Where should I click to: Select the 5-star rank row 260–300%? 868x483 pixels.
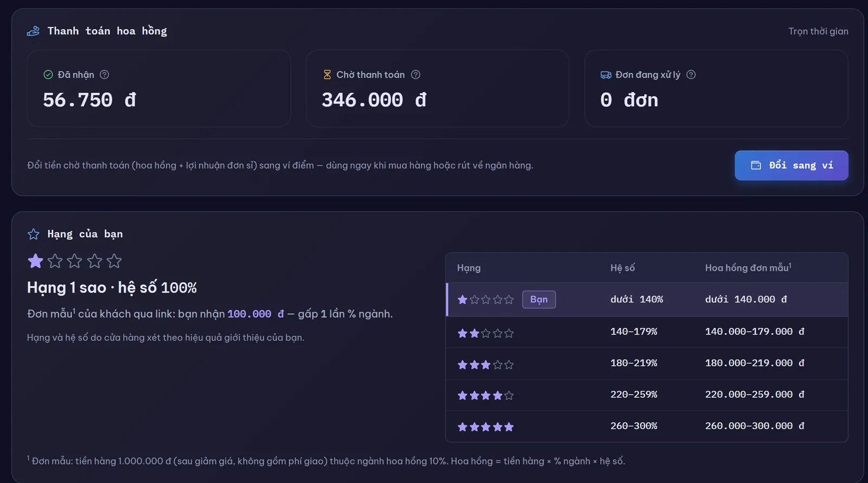(647, 427)
